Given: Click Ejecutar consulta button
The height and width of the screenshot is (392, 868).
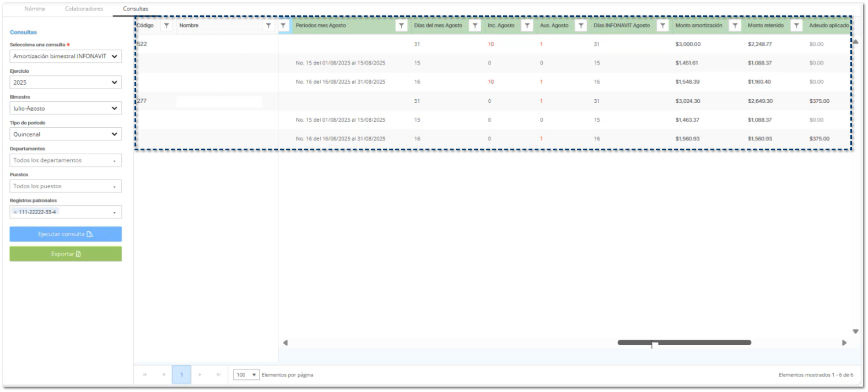Looking at the screenshot, I should coord(66,234).
